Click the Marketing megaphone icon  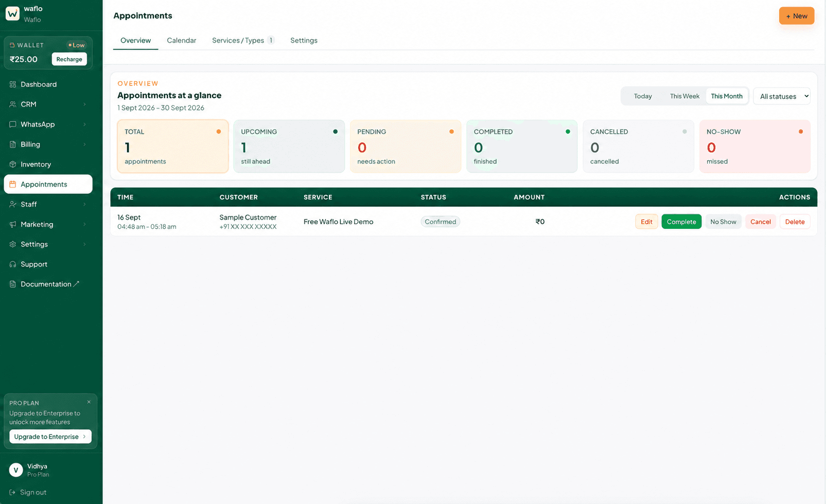[13, 224]
